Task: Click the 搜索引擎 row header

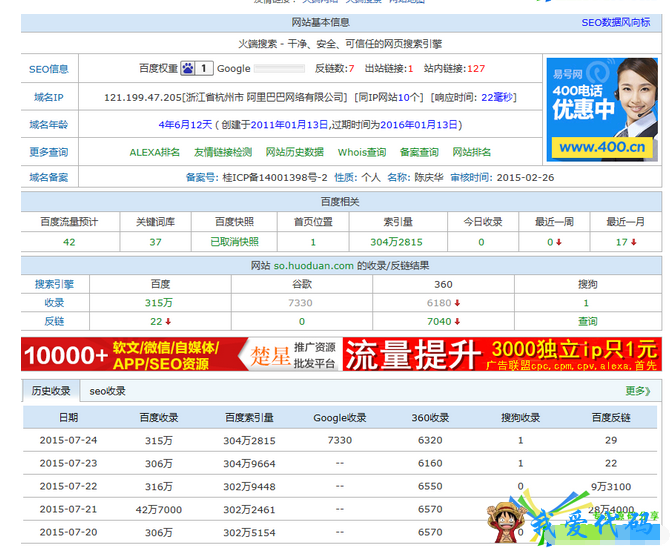Action: click(x=54, y=284)
